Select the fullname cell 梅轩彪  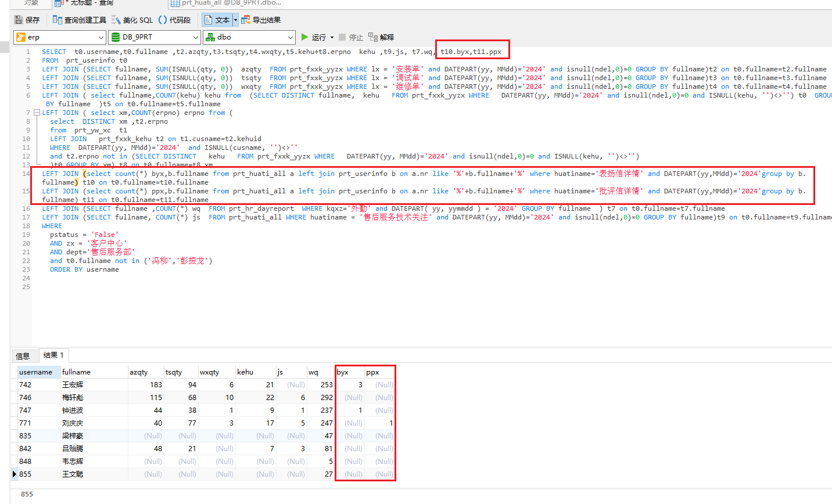click(94, 398)
